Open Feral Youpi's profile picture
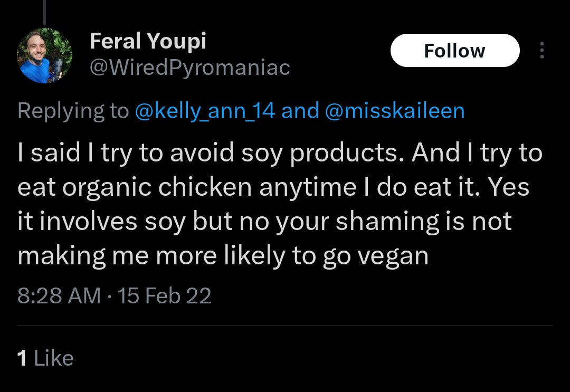 tap(44, 56)
